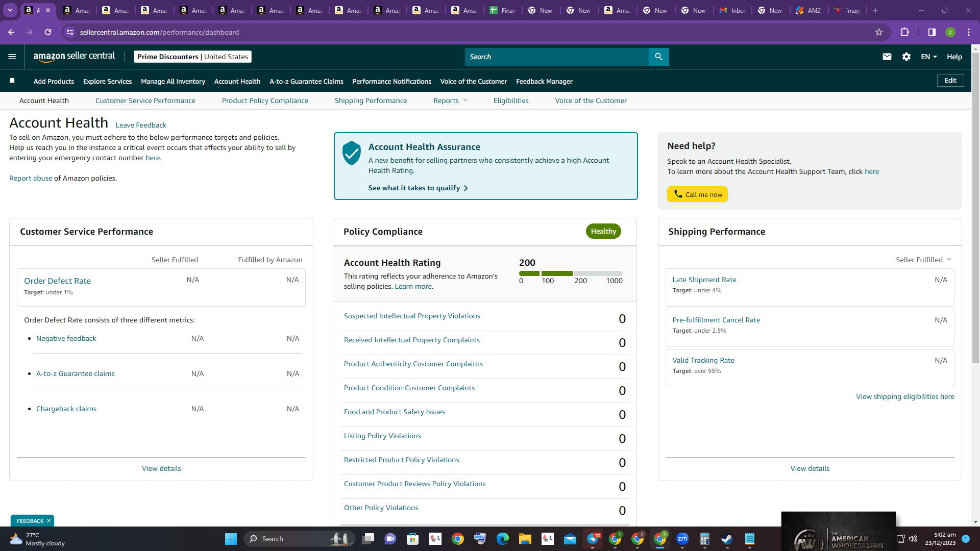
Task: Switch to Product Policy Compliance tab
Action: 265,101
